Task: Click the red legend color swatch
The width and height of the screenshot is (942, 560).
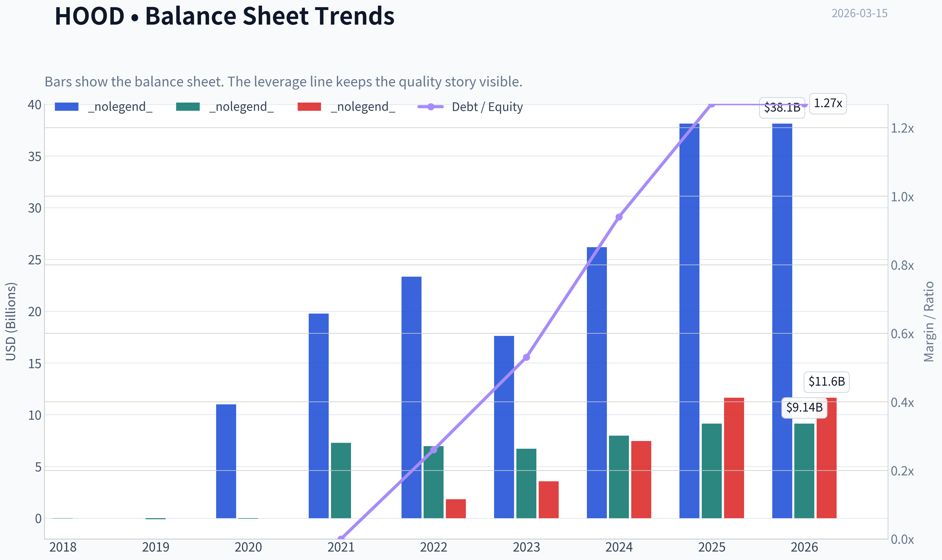Action: pos(309,107)
